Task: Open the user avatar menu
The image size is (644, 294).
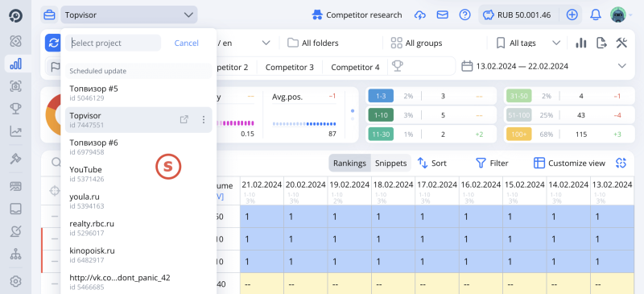Action: [x=617, y=15]
